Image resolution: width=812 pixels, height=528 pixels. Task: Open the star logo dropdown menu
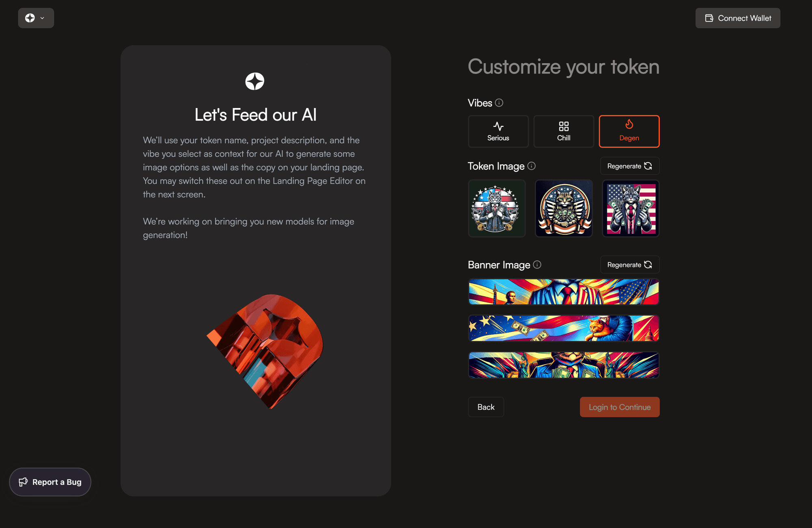pos(36,18)
